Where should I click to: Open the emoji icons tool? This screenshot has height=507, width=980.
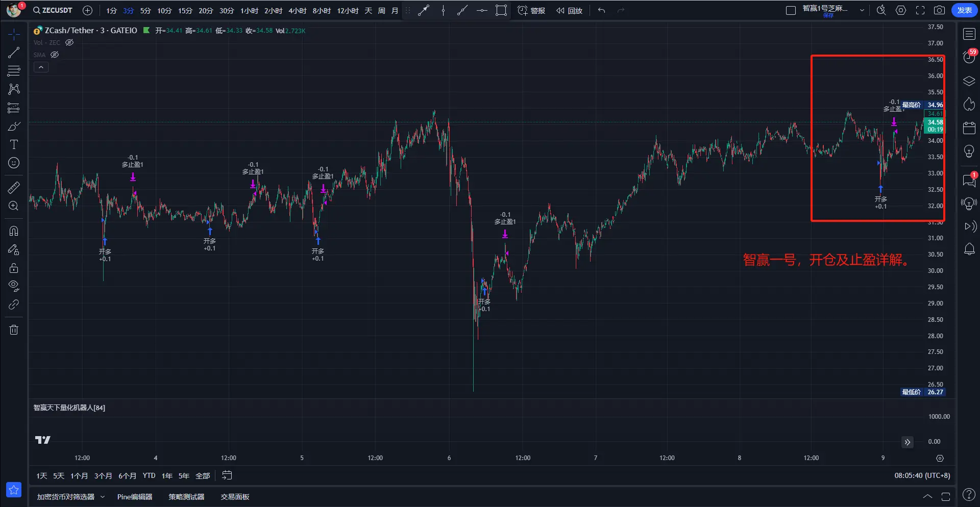tap(14, 163)
